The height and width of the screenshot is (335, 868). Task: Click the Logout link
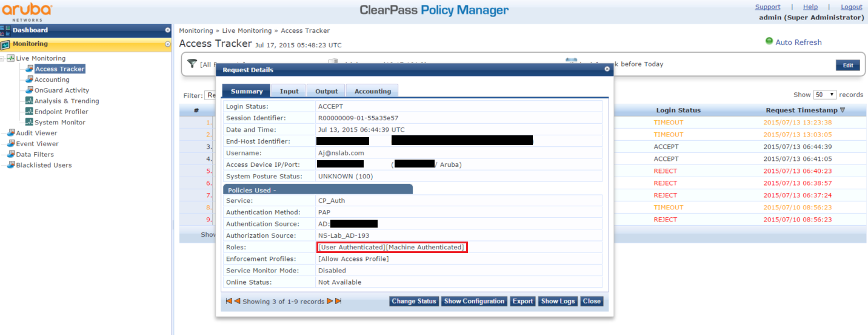pos(852,7)
